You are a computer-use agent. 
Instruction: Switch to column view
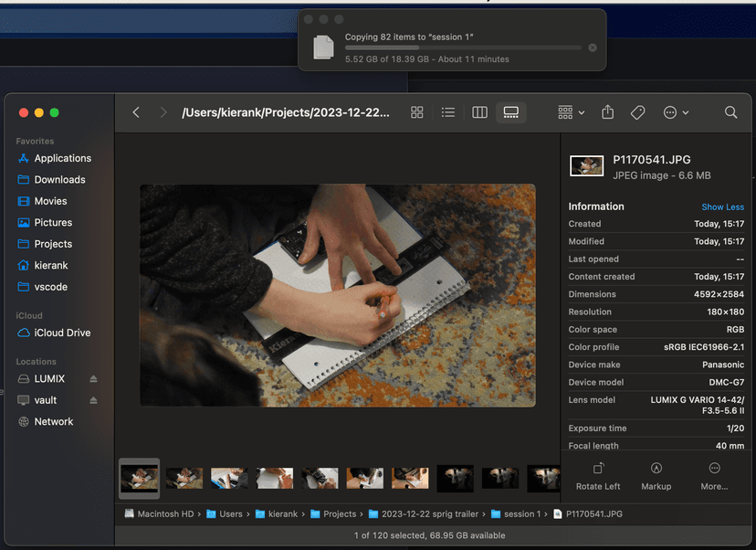pyautogui.click(x=479, y=112)
